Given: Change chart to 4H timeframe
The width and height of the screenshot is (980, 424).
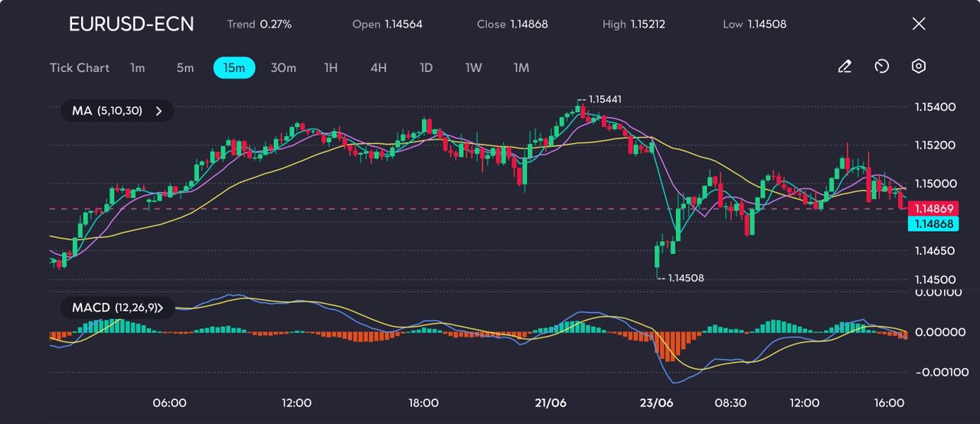Looking at the screenshot, I should coord(378,68).
